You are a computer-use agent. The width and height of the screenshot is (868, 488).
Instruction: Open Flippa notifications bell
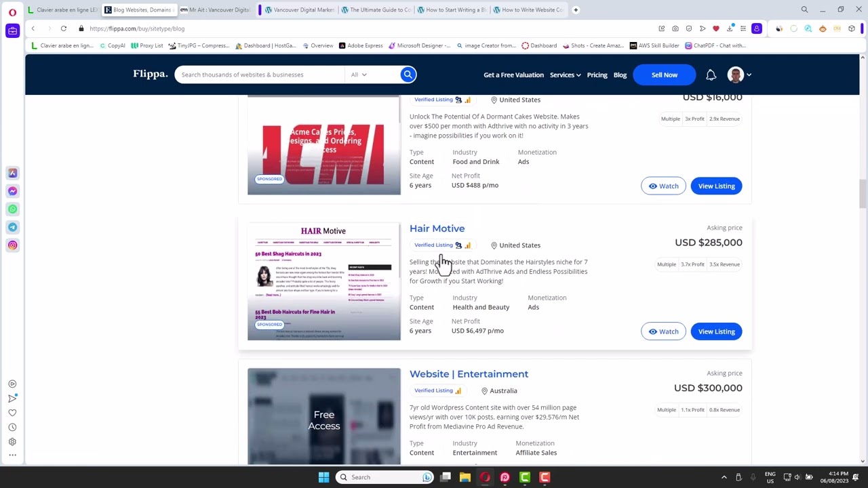tap(711, 75)
